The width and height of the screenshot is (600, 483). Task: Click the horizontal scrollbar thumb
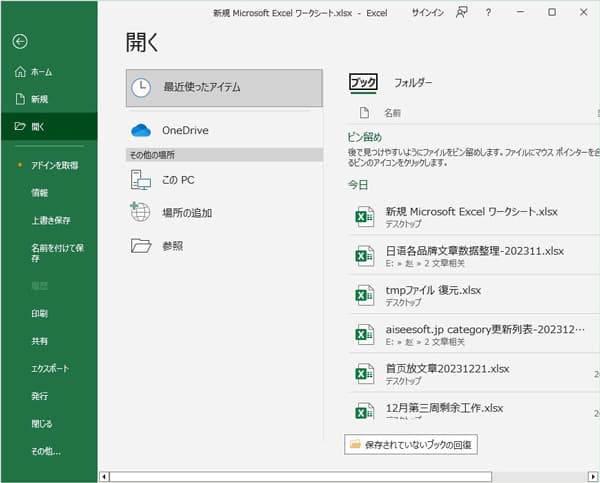(300, 477)
